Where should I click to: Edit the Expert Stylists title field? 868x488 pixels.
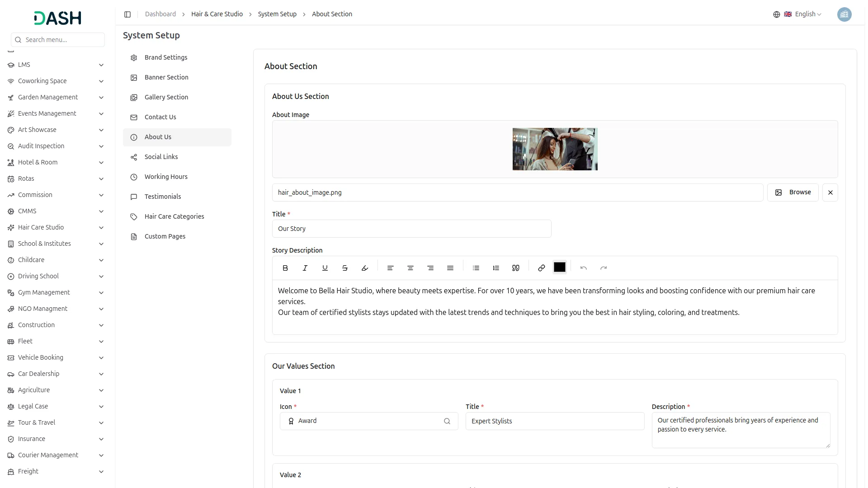(x=555, y=421)
